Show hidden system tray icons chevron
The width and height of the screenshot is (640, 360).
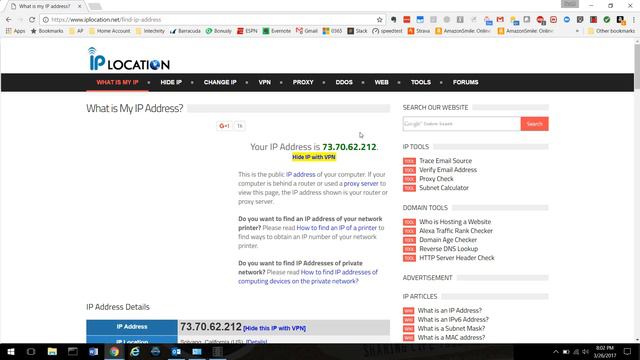tap(556, 351)
